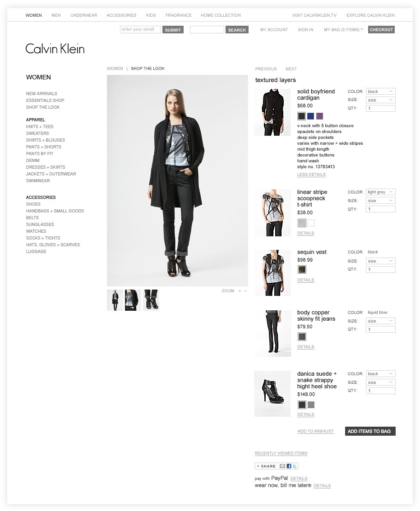Click Add Items to Bag
The width and height of the screenshot is (420, 511).
(370, 431)
